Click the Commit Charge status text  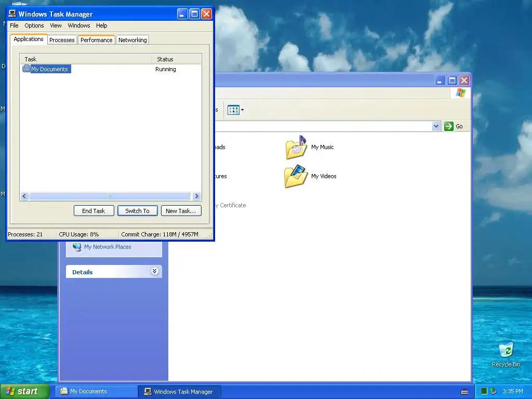pos(159,234)
